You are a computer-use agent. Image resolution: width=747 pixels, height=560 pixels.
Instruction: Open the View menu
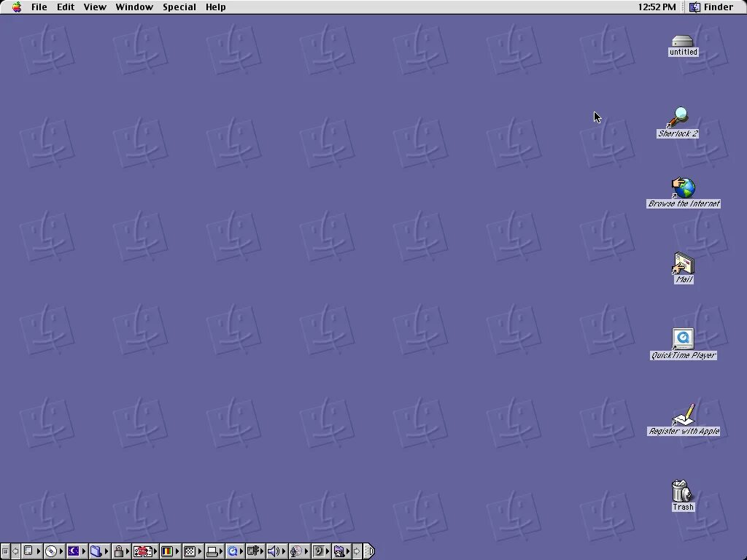point(95,7)
